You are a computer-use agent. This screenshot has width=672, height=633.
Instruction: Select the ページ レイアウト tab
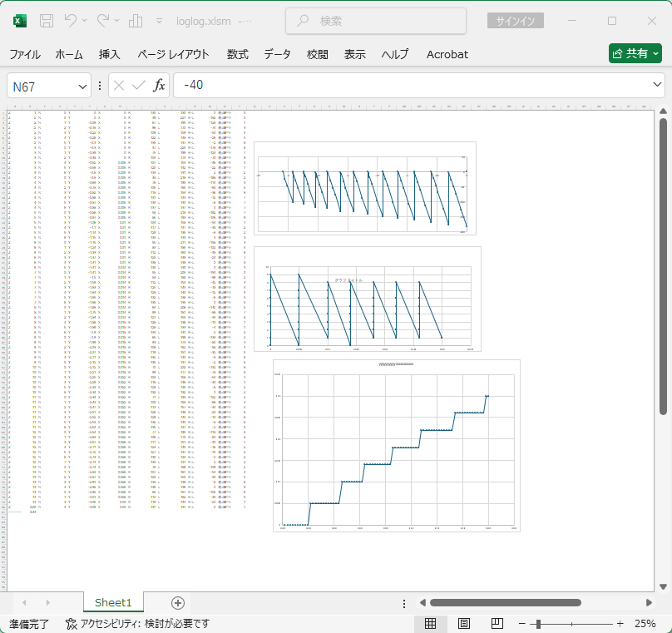point(173,54)
